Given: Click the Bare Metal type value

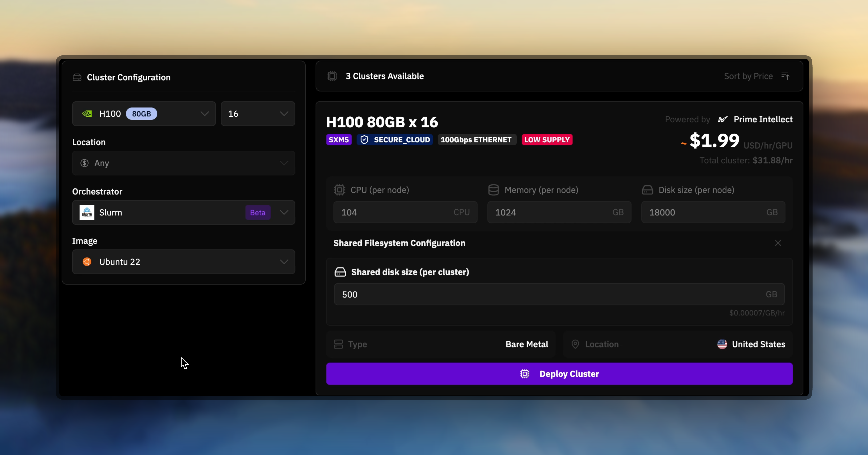Looking at the screenshot, I should 527,344.
